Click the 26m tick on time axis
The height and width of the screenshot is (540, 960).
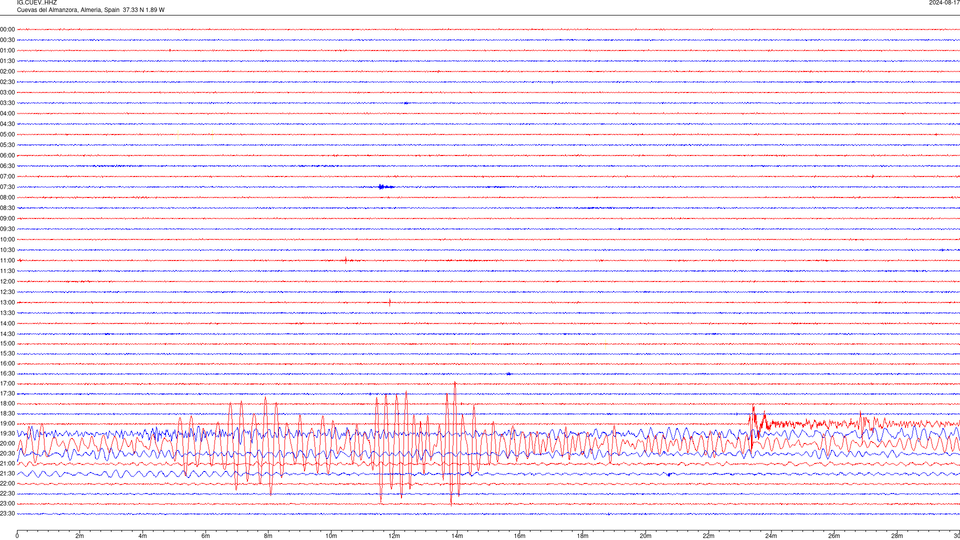coord(834,536)
